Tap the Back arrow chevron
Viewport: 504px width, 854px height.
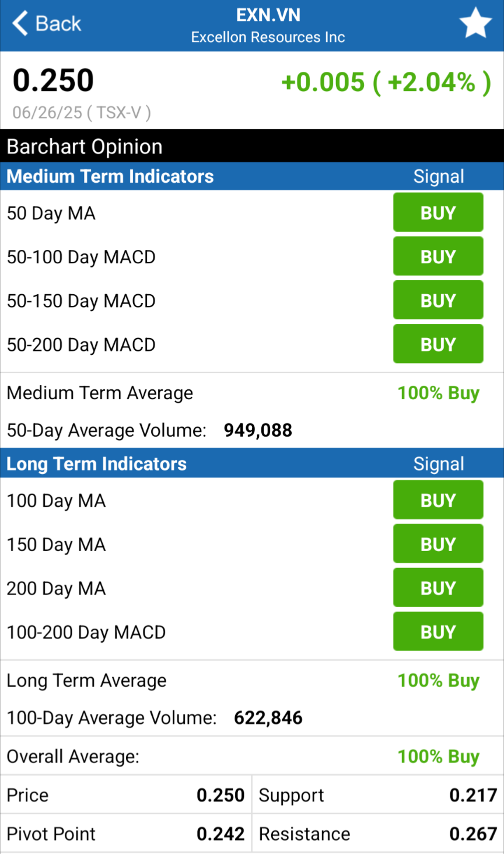tap(20, 24)
